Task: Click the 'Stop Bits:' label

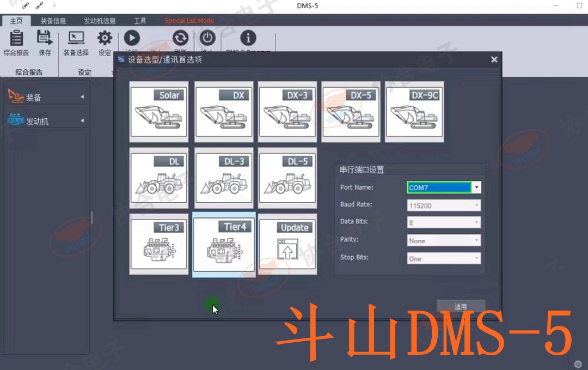Action: 354,257
